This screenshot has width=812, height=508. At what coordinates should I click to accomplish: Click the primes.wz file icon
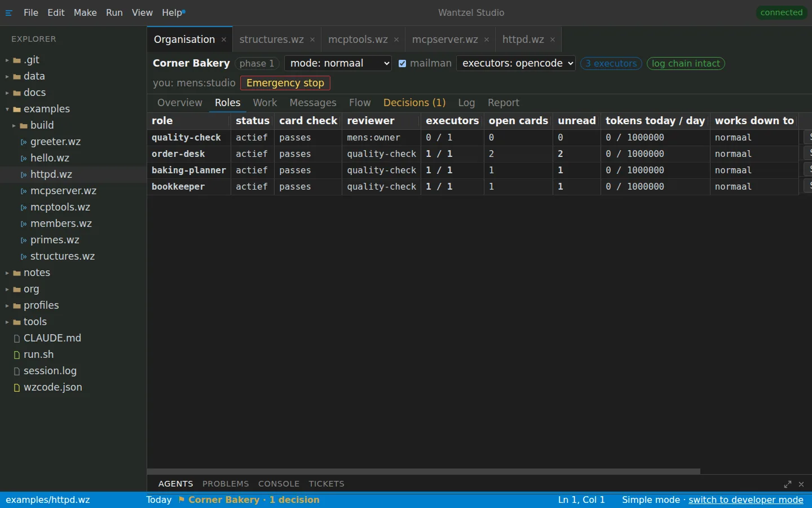tap(24, 240)
